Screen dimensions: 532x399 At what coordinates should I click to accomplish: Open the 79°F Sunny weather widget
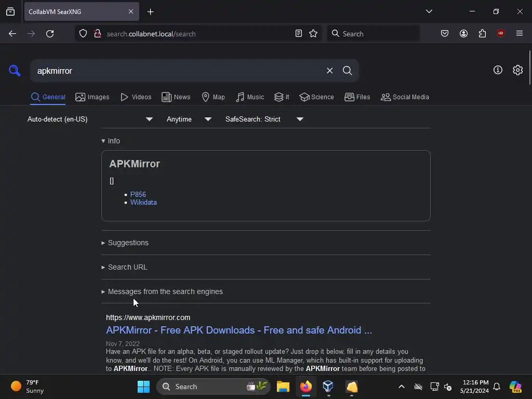coord(28,387)
